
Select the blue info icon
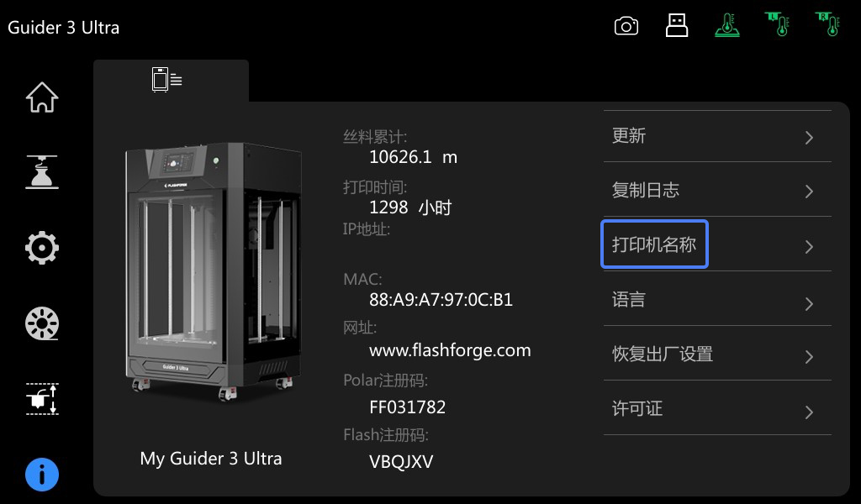pyautogui.click(x=42, y=475)
